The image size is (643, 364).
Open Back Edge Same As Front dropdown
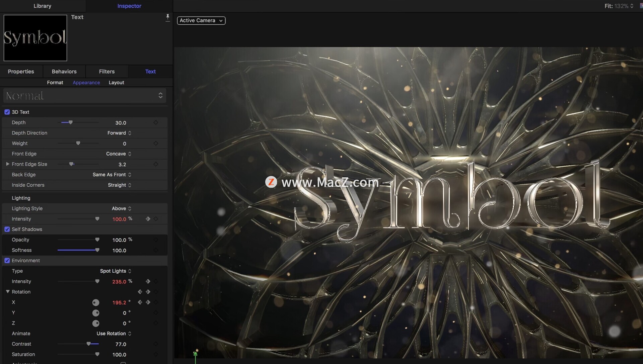(x=112, y=174)
